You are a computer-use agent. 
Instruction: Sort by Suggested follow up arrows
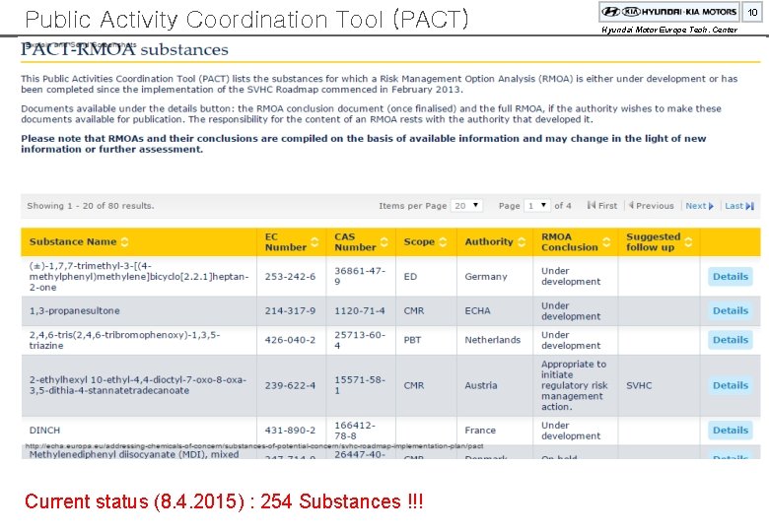(x=688, y=242)
